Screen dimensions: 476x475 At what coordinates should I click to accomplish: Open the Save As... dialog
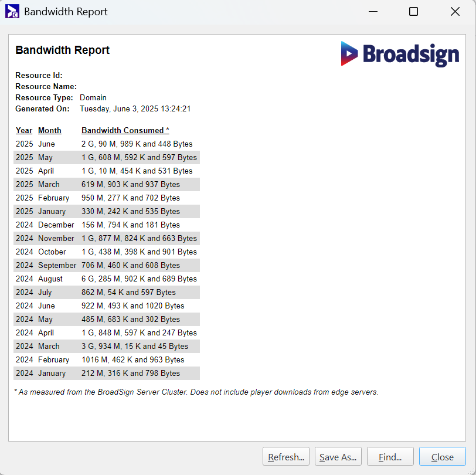coord(338,457)
